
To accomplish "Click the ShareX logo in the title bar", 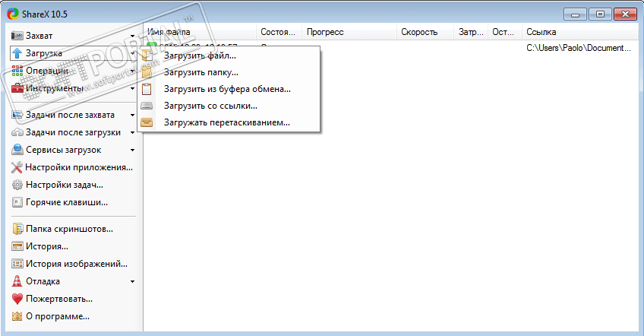I will [x=13, y=14].
